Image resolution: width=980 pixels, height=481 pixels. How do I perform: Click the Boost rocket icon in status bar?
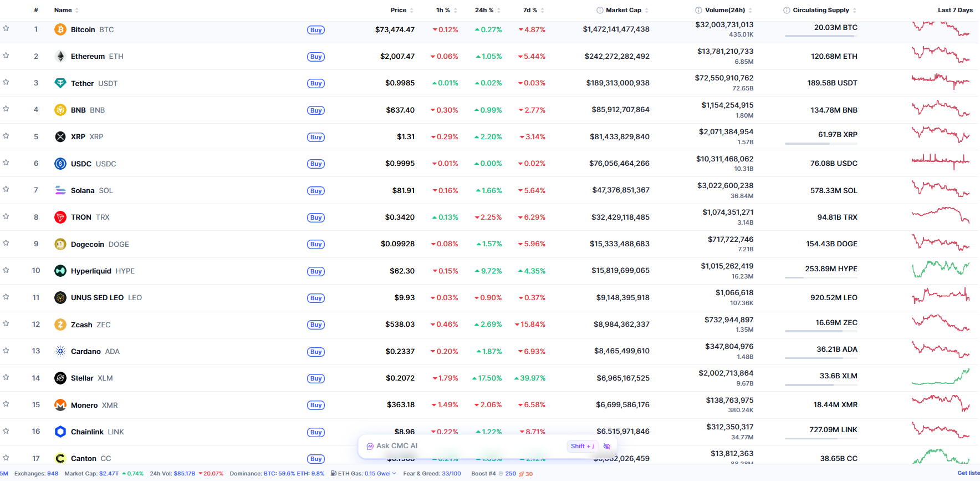pos(521,474)
